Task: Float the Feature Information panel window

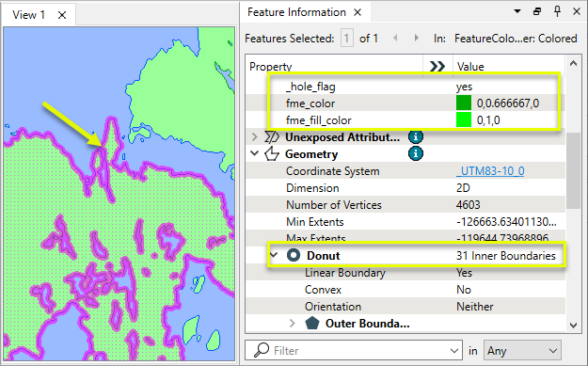Action: coord(537,11)
